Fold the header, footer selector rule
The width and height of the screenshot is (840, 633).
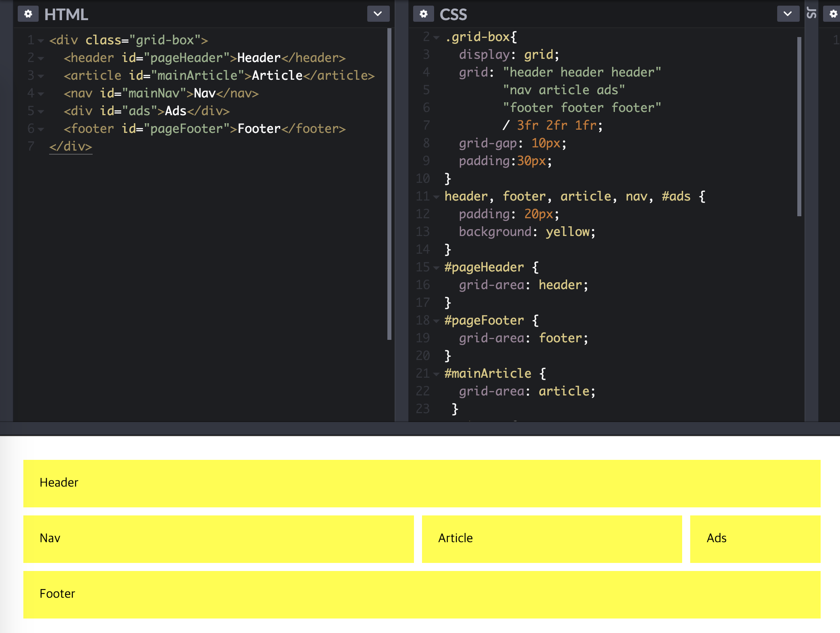pos(436,197)
